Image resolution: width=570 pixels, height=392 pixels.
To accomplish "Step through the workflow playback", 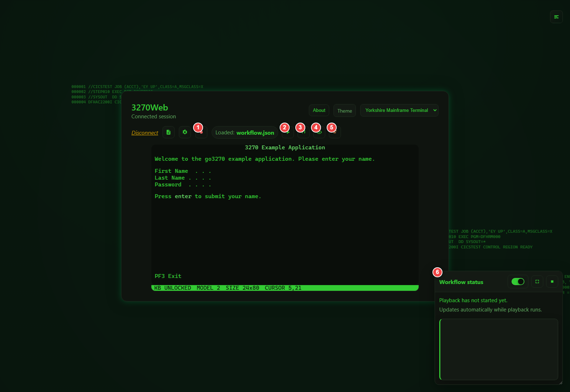I will click(303, 132).
